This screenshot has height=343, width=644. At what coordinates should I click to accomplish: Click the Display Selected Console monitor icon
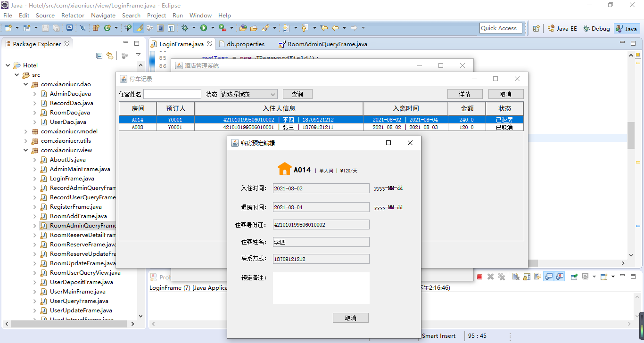coord(585,277)
